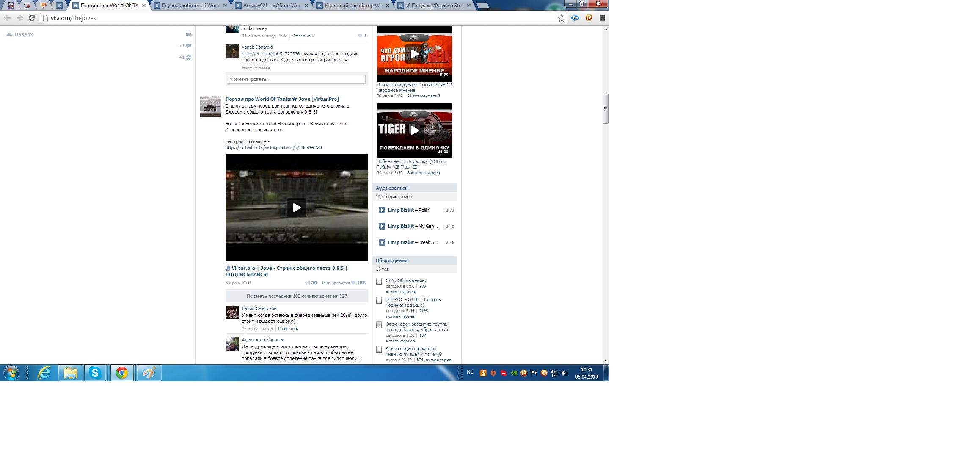
Task: Open the Аудиозаписи section header
Action: coord(391,188)
